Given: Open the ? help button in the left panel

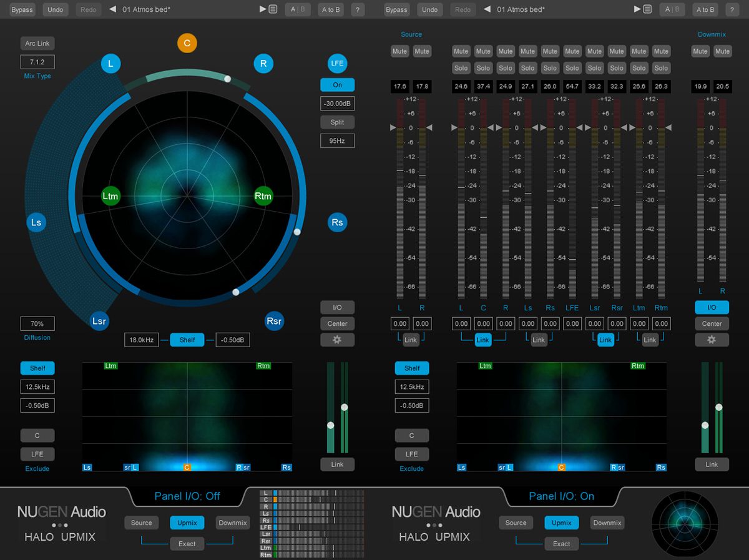Looking at the screenshot, I should (x=358, y=9).
